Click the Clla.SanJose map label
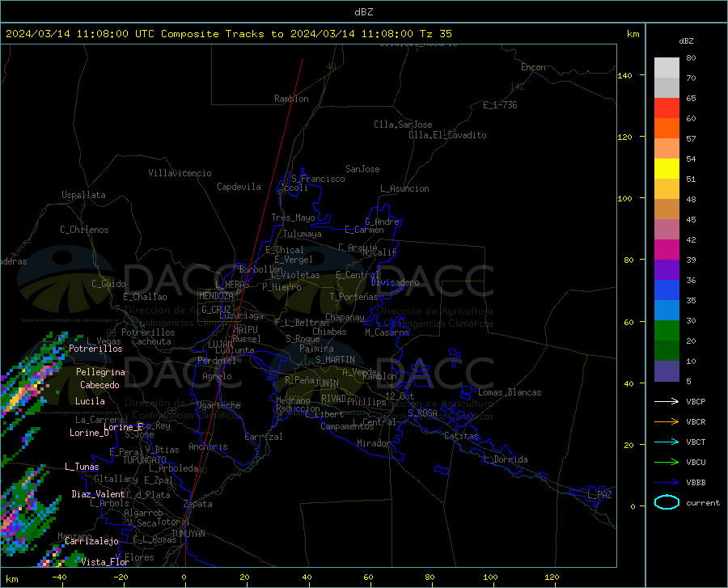Viewport: 728px width, 588px height. point(403,125)
